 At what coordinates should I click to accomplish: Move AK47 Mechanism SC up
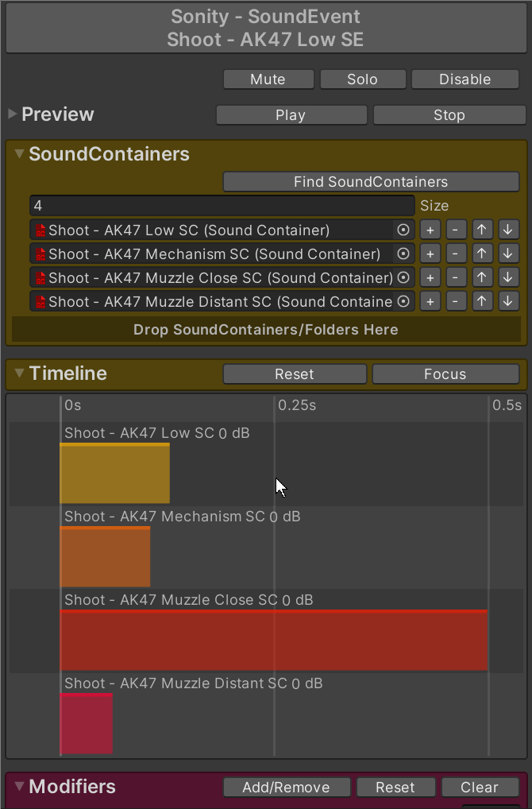pos(482,254)
